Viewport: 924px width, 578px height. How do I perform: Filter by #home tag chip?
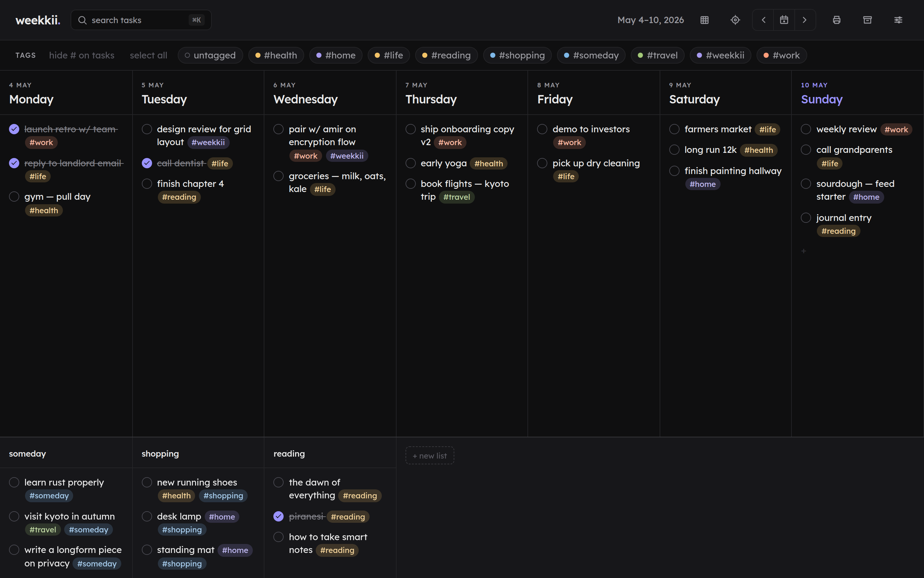pos(336,56)
